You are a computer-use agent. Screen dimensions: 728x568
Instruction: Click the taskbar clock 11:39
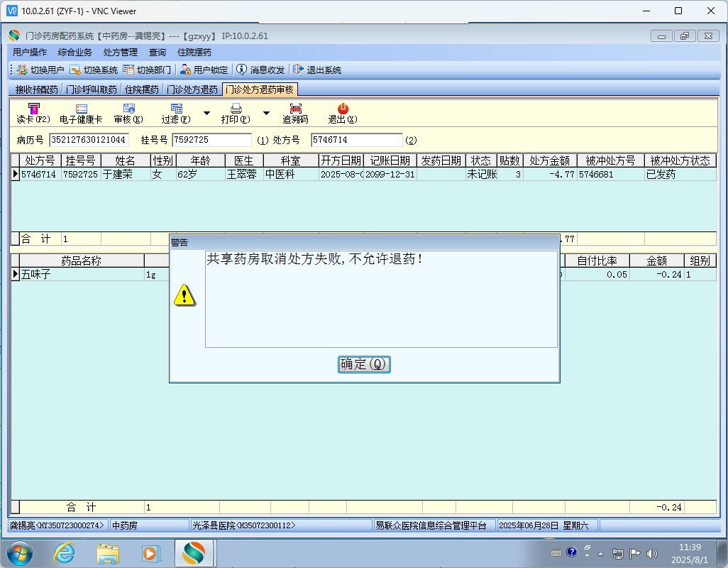[690, 547]
